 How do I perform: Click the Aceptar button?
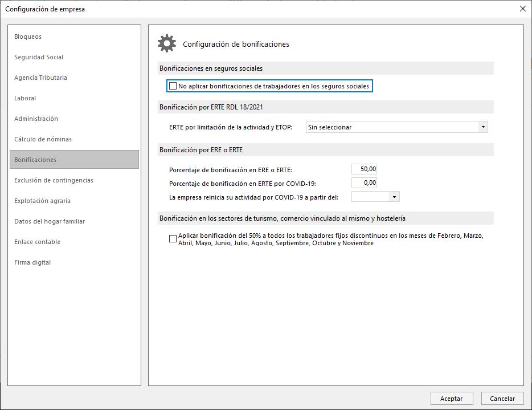coord(452,399)
